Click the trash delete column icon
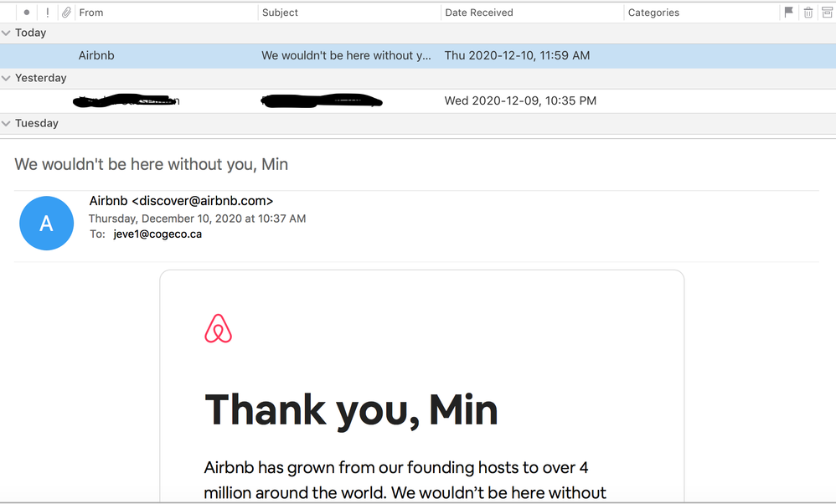Image resolution: width=836 pixels, height=504 pixels. (808, 13)
